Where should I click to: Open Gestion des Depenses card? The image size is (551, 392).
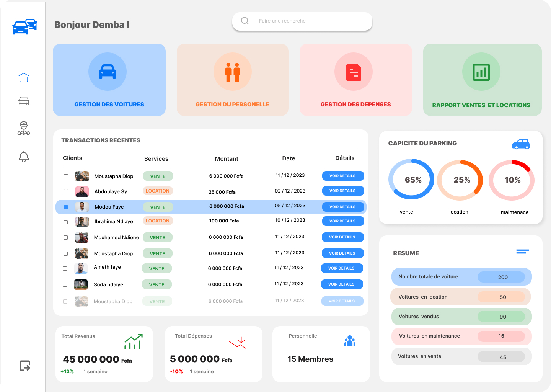point(355,80)
